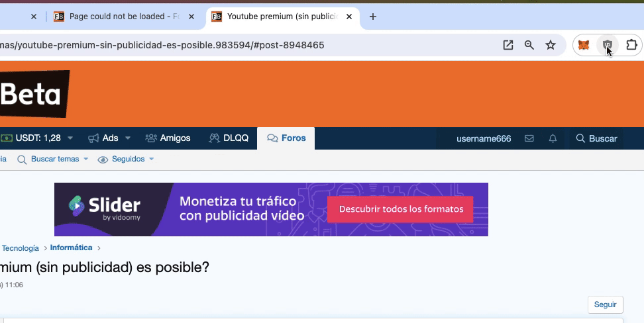Click the Buscar search button
644x323 pixels.
596,139
